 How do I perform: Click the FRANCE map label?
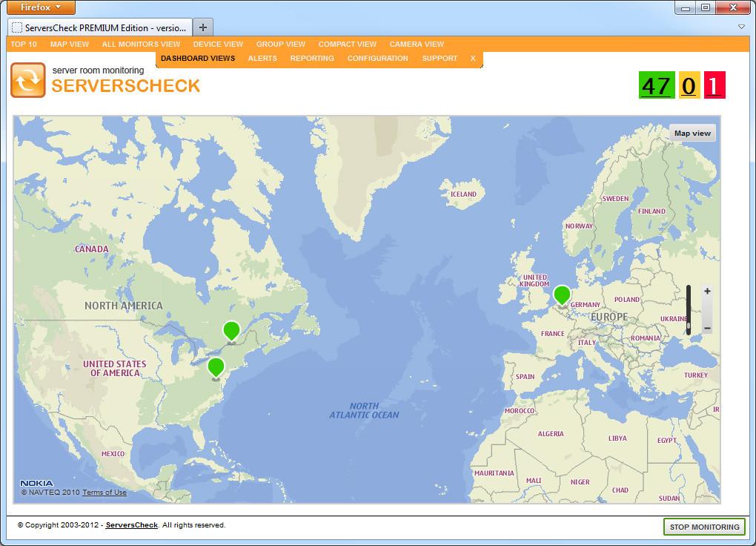point(552,334)
